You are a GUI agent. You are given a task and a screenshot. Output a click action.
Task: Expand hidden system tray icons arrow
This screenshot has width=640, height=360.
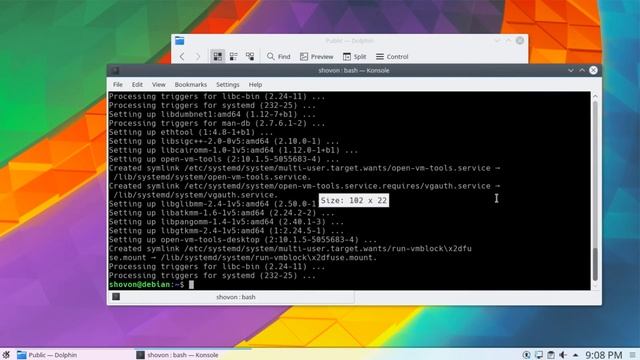tap(575, 355)
